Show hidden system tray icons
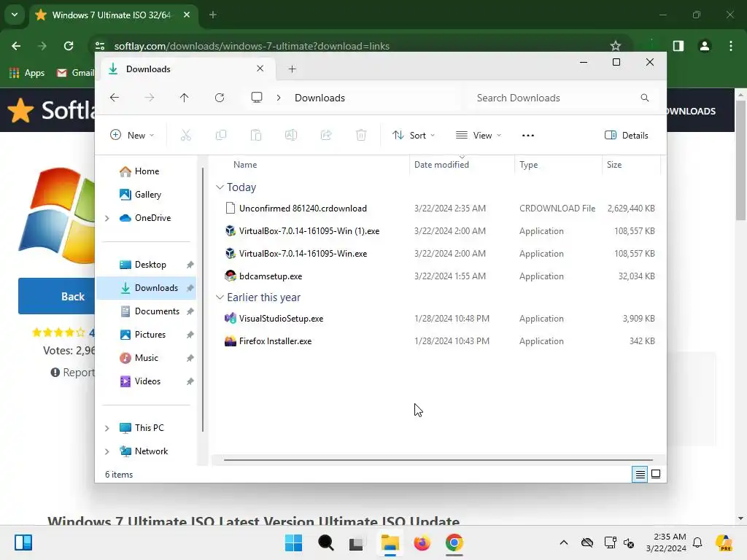This screenshot has height=560, width=747. point(564,542)
